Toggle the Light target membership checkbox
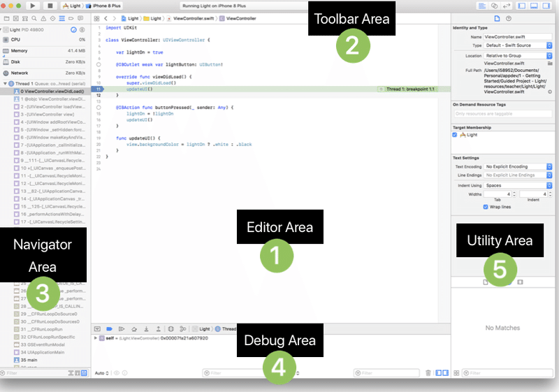Image resolution: width=559 pixels, height=392 pixels. pyautogui.click(x=455, y=135)
